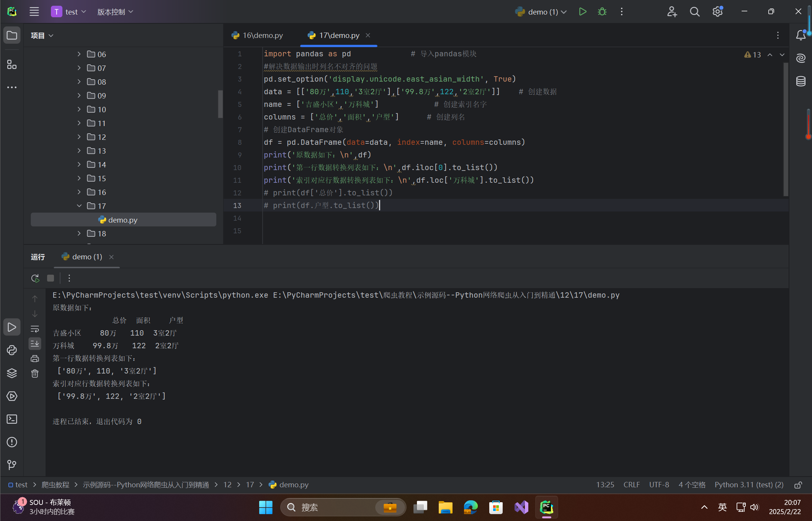The image size is (812, 521).
Task: Open the Problems tool window
Action: click(x=12, y=442)
